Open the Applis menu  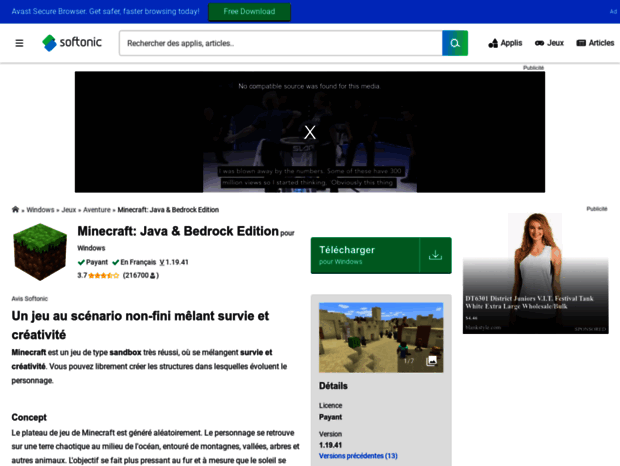505,43
